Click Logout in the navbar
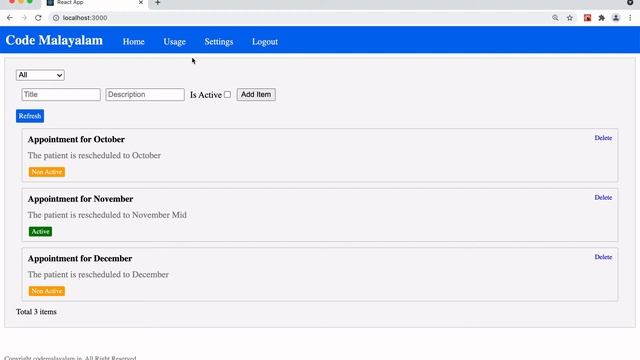 pyautogui.click(x=265, y=42)
